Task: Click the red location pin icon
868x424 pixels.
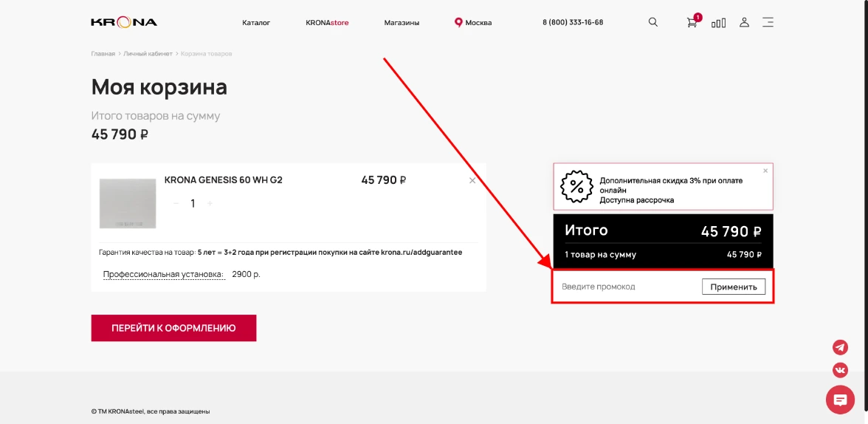Action: [x=458, y=23]
